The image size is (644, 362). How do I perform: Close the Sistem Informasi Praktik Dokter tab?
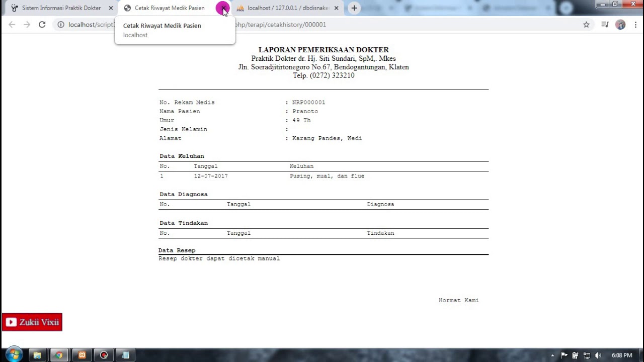(x=111, y=8)
